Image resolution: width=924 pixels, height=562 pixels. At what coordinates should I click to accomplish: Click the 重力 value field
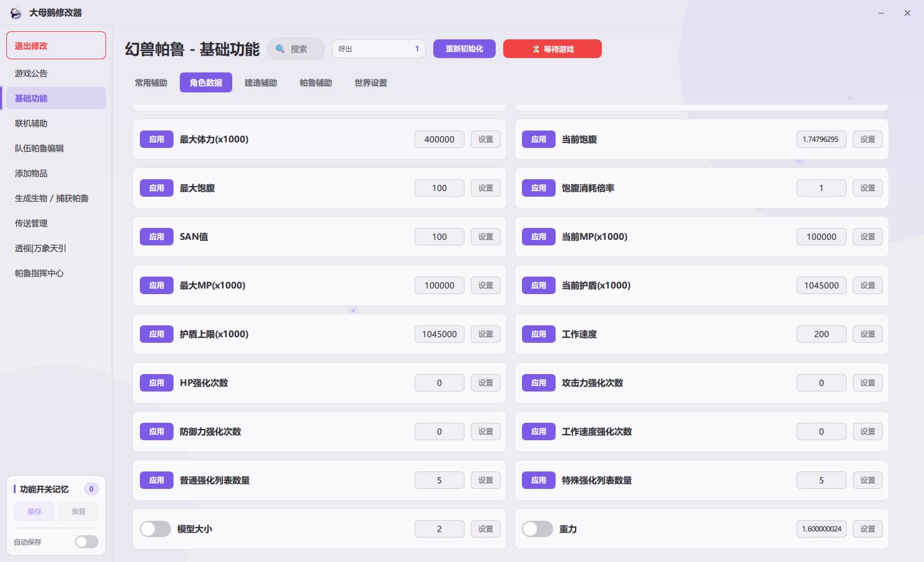tap(822, 529)
